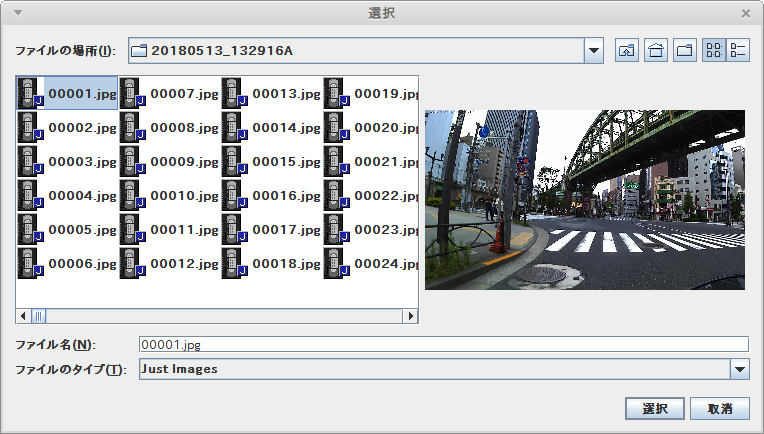Click the icon of 00010.jpg
Viewport: 764px width, 434px height.
133,195
